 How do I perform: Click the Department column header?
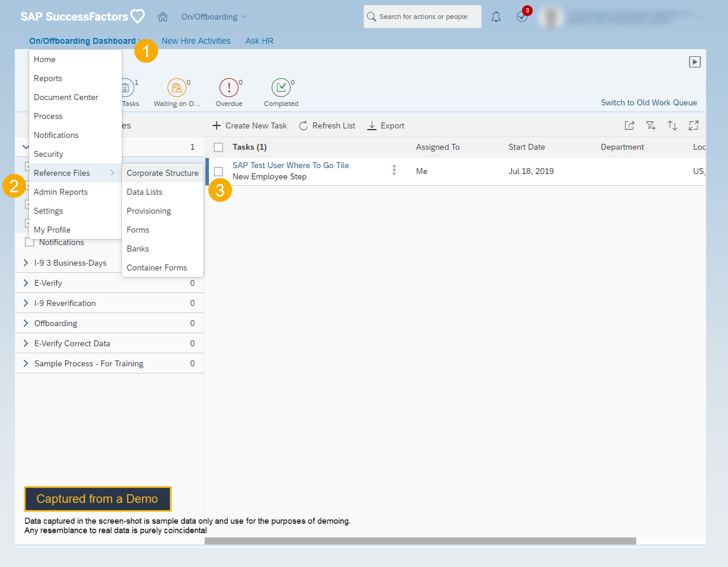(x=622, y=147)
